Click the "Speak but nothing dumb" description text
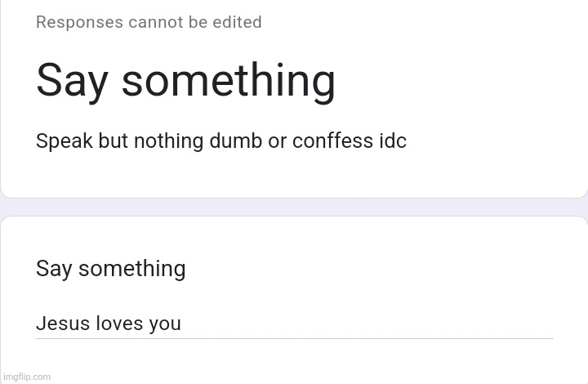The width and height of the screenshot is (588, 384). pos(220,141)
